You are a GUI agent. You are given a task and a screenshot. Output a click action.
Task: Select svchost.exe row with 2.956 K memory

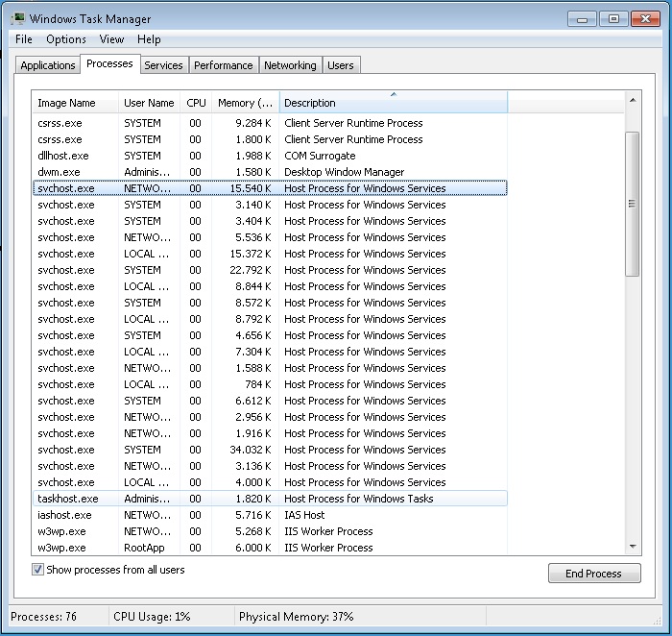[270, 416]
